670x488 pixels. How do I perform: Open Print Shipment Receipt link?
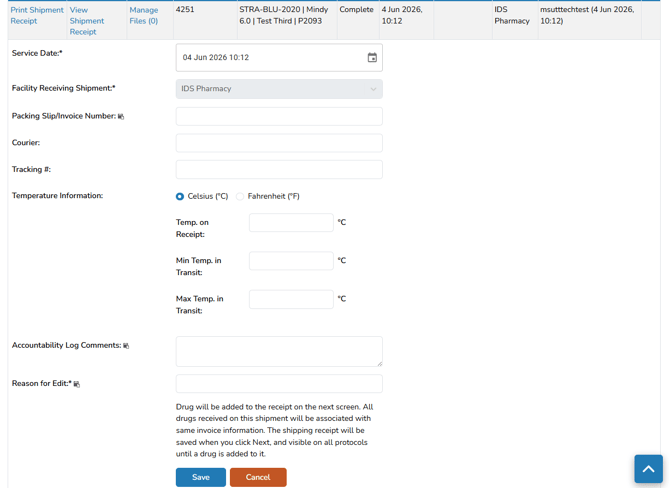pyautogui.click(x=37, y=15)
